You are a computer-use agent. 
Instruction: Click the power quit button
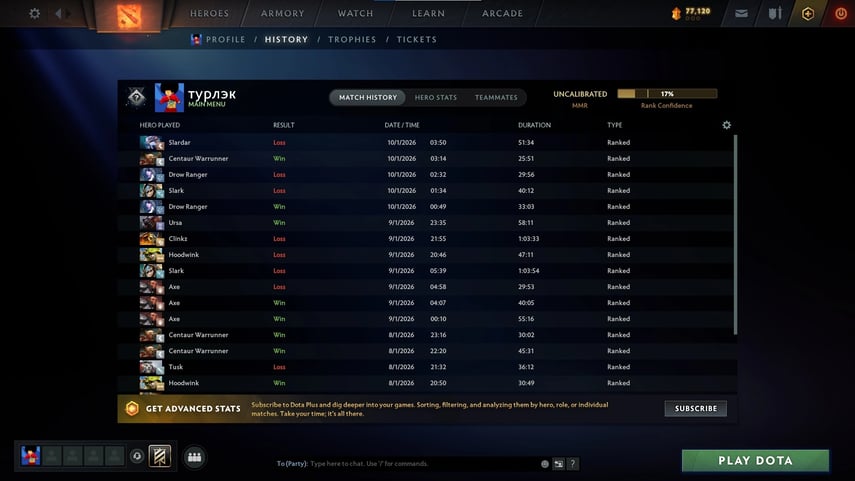point(839,14)
